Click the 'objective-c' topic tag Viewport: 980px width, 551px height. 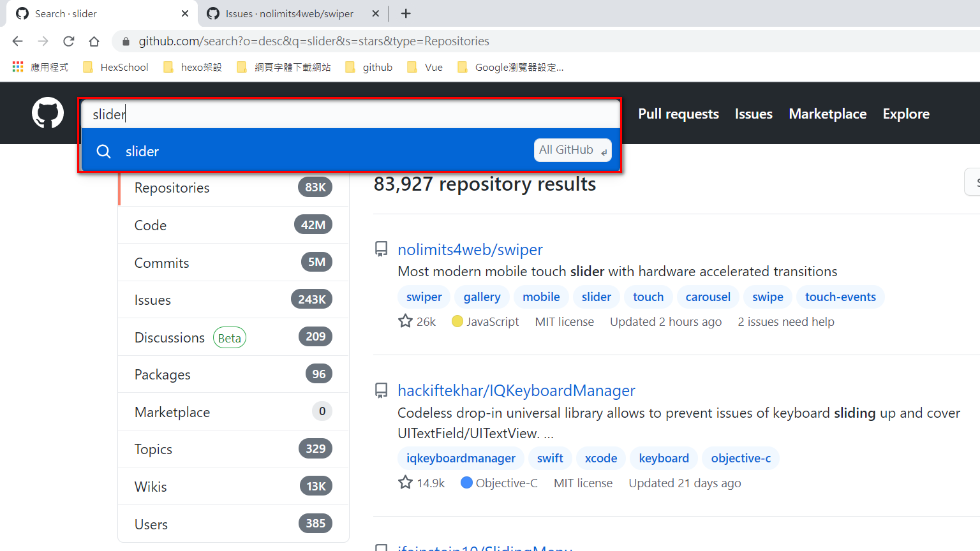pos(741,458)
